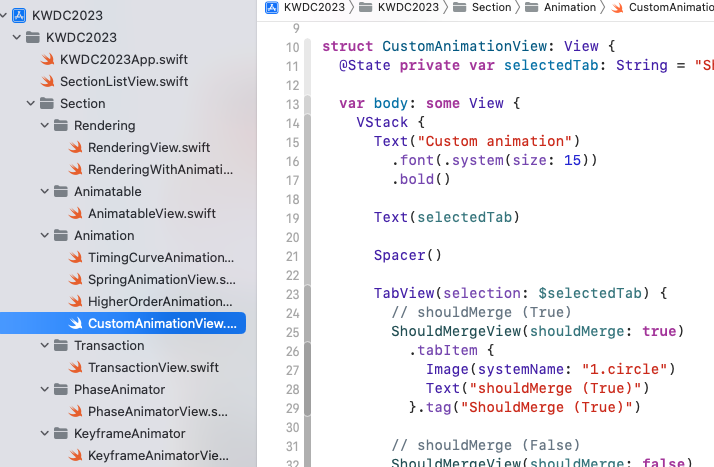Open TimingCurveAnimation... file
The height and width of the screenshot is (467, 714).
click(x=161, y=258)
